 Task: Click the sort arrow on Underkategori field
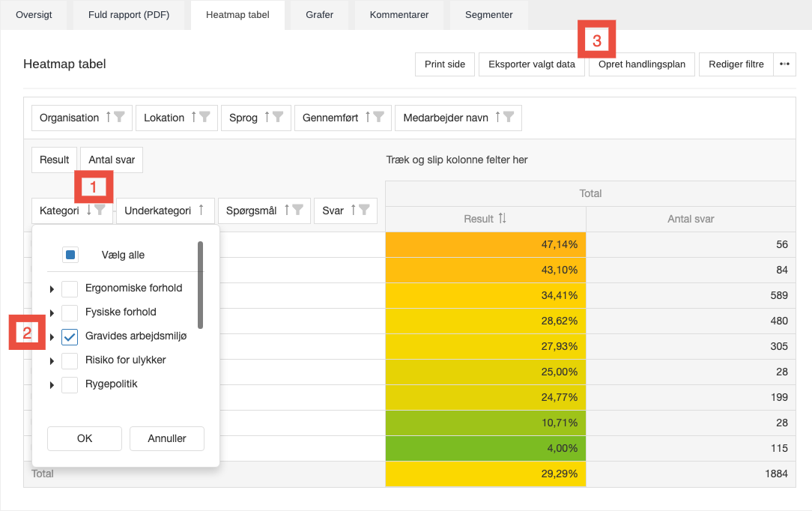(x=201, y=210)
